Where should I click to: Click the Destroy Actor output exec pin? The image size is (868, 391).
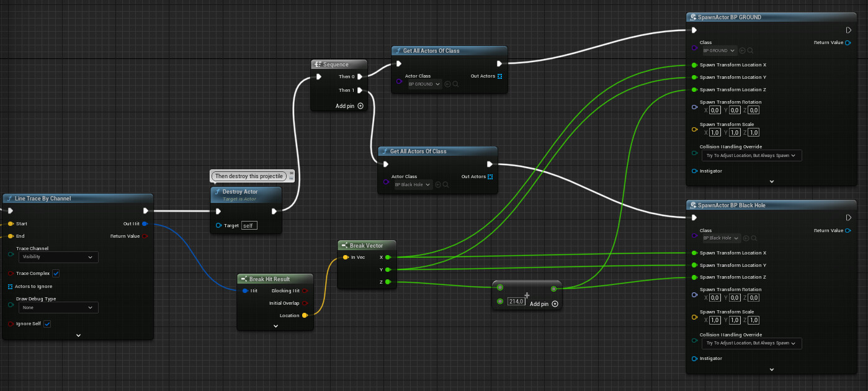click(274, 211)
